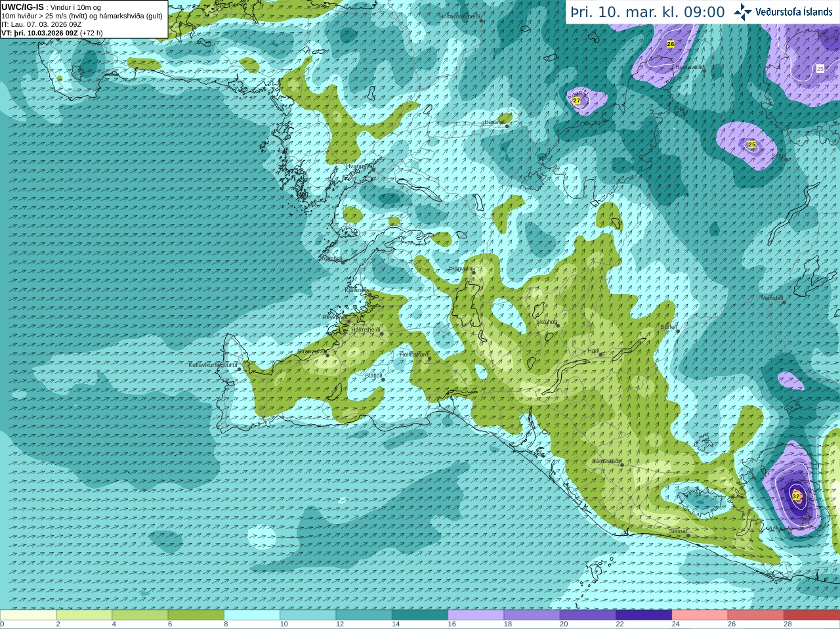The height and width of the screenshot is (629, 840).
Task: Click the 8–10 m/s light cyan legend swatch
Action: coord(252,615)
